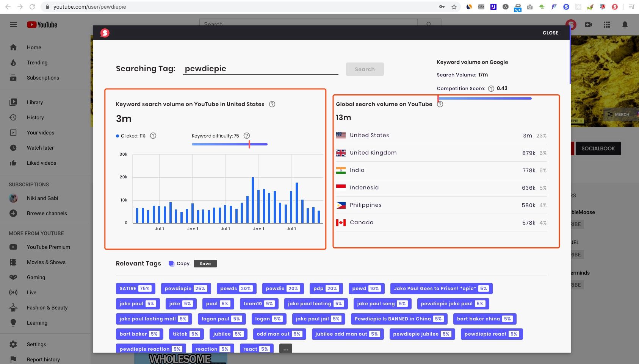Select the SATIRE 75% tag
This screenshot has width=639, height=364.
[x=136, y=289]
